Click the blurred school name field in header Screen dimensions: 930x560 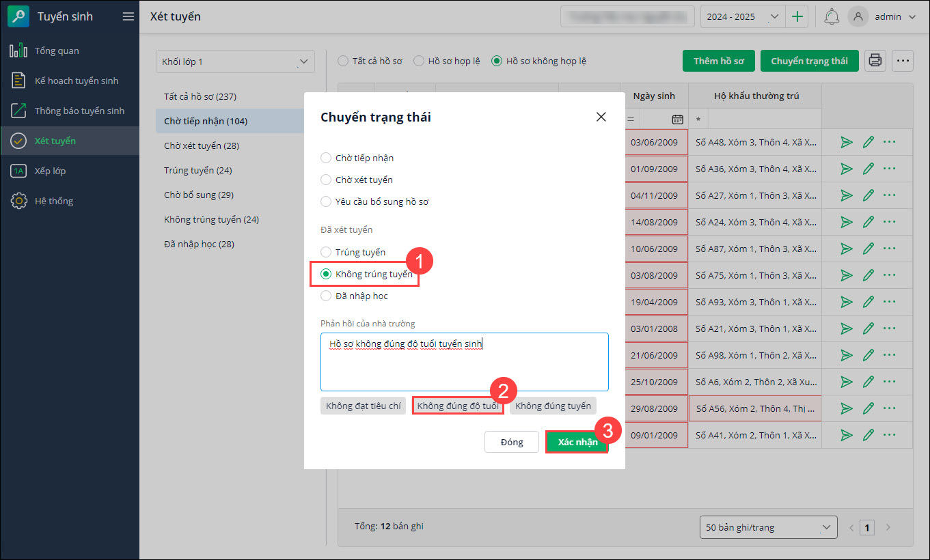(627, 17)
